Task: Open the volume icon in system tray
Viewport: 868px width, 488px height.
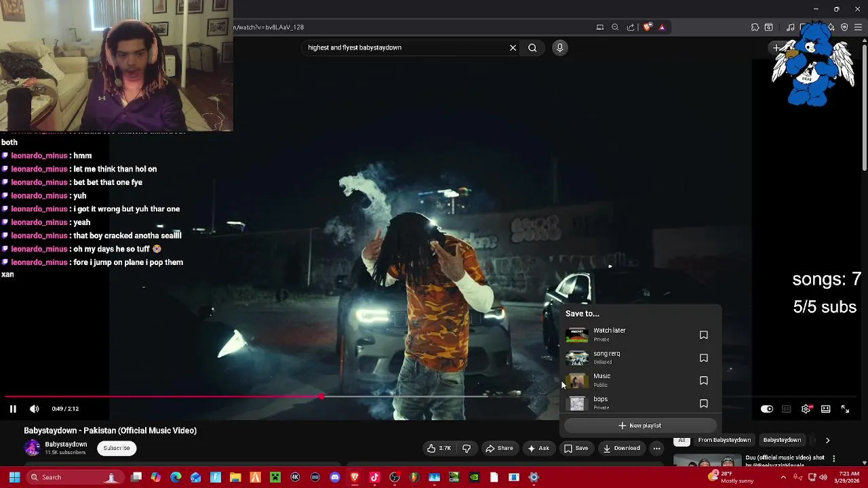Action: [823, 477]
